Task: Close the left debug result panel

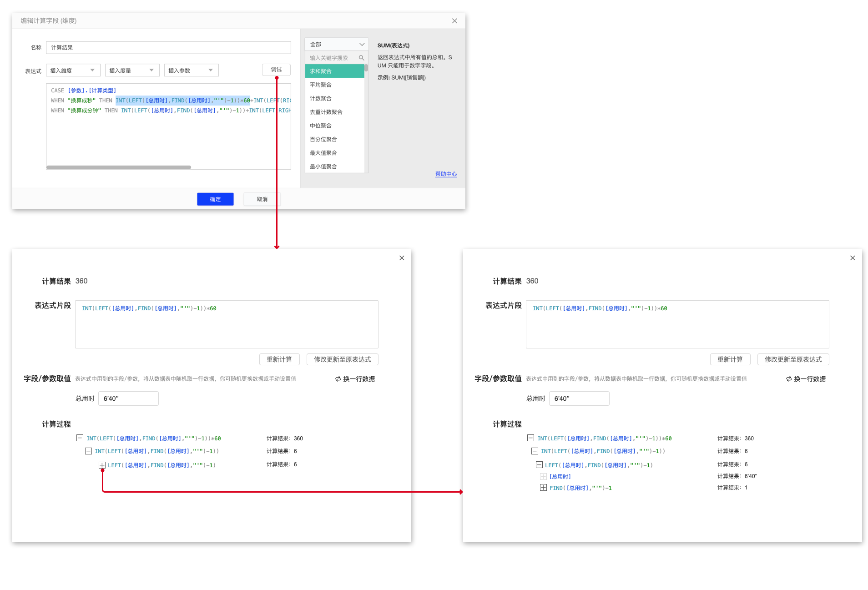Action: tap(402, 258)
